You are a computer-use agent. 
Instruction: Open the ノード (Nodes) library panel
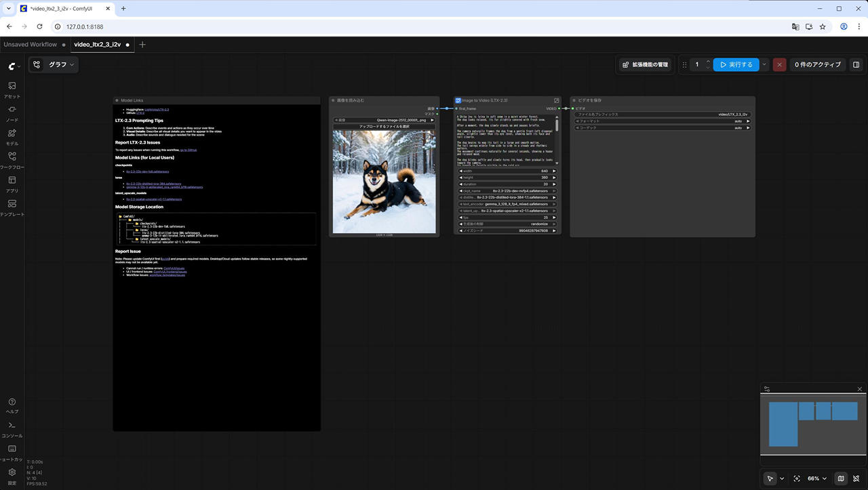click(x=12, y=113)
